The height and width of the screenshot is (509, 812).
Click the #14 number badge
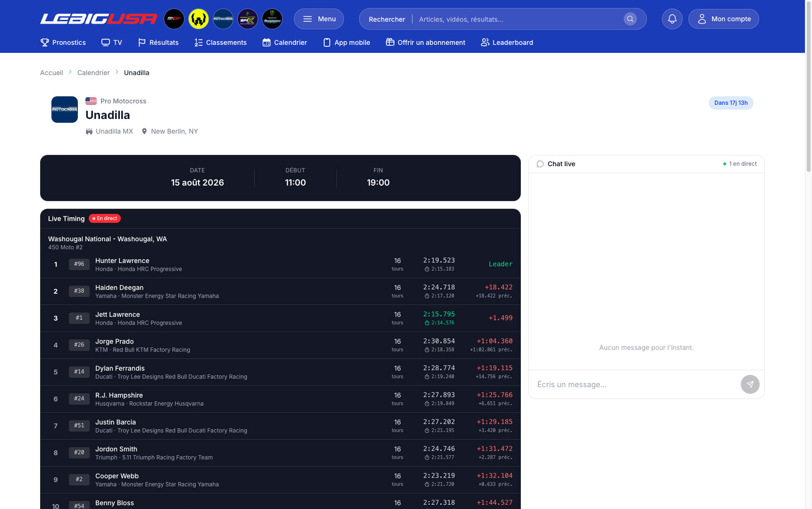click(x=79, y=372)
